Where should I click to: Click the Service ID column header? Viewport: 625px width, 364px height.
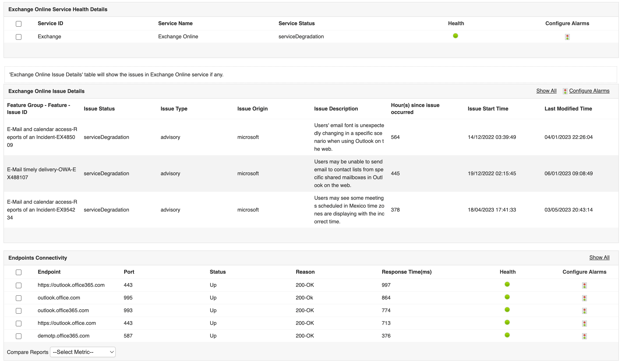(50, 23)
